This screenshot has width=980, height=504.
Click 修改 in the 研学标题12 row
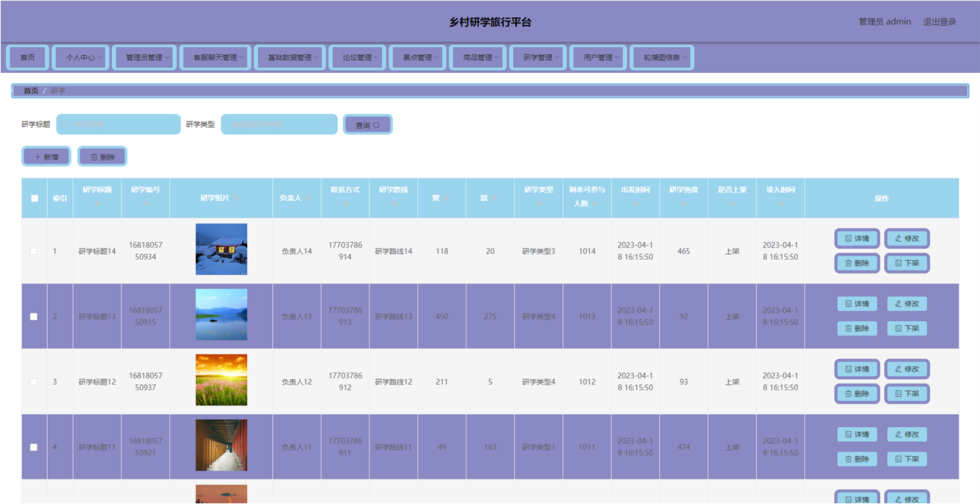[x=907, y=369]
